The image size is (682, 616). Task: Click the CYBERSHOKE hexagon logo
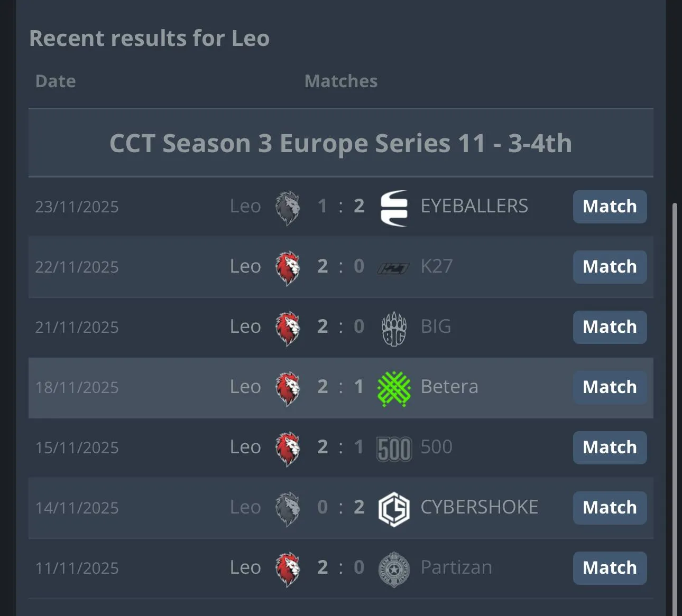pyautogui.click(x=394, y=509)
